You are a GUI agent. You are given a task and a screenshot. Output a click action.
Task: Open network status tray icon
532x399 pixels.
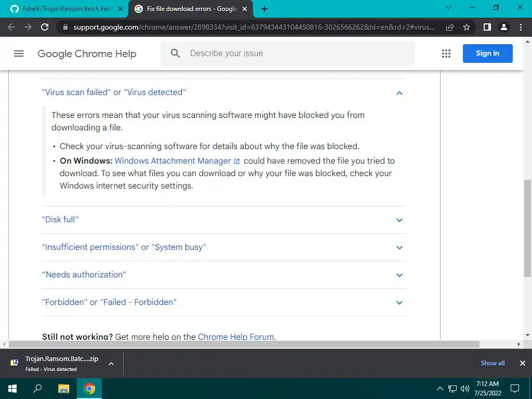453,389
